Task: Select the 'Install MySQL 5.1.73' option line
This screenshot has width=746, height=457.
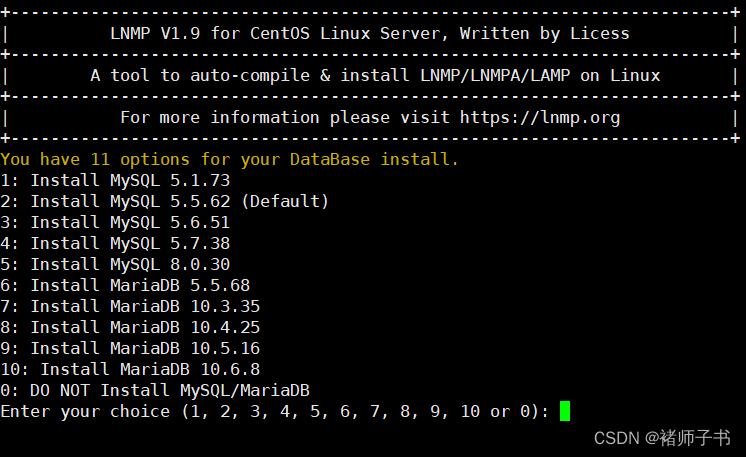Action: [x=115, y=180]
